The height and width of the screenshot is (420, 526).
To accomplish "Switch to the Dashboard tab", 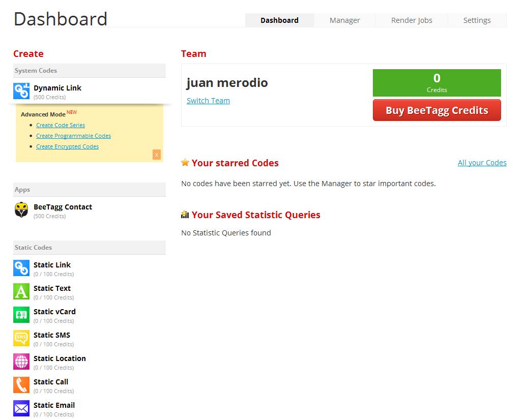I will click(279, 20).
